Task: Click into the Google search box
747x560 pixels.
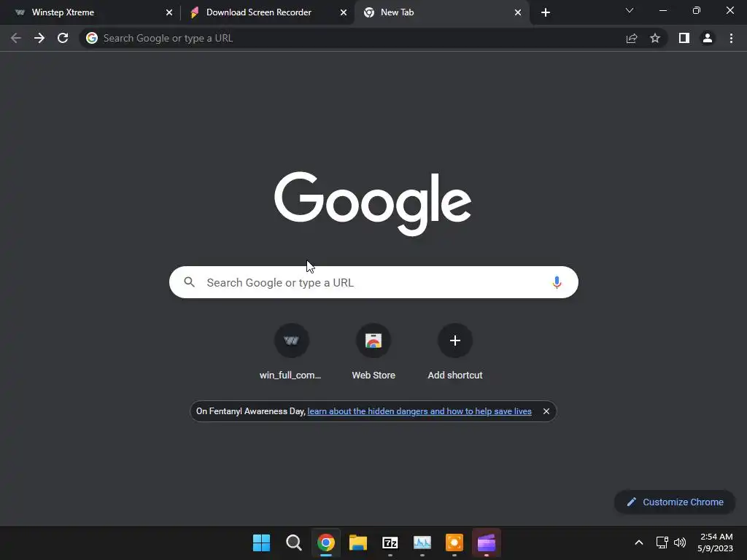Action: [x=373, y=282]
